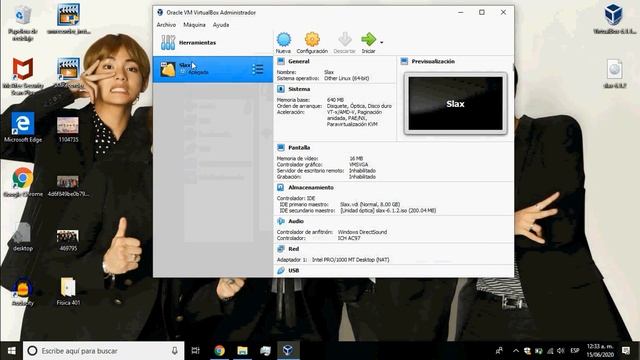
Task: Open the People icon in tray
Action: click(x=499, y=351)
